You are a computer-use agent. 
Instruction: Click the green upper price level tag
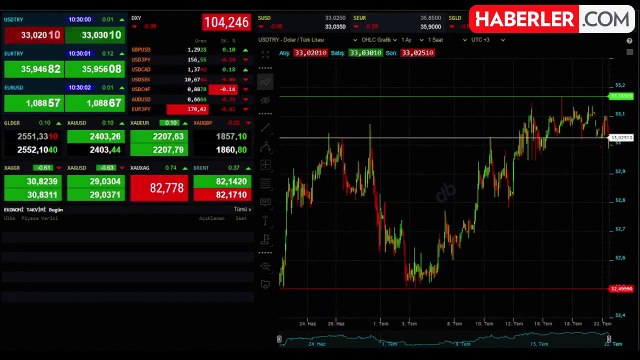tap(621, 96)
